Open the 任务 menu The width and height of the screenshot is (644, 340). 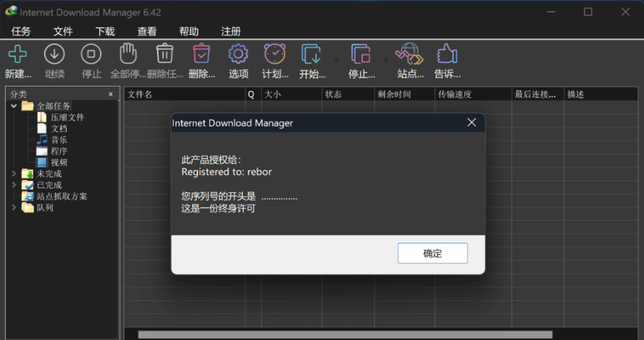(21, 31)
